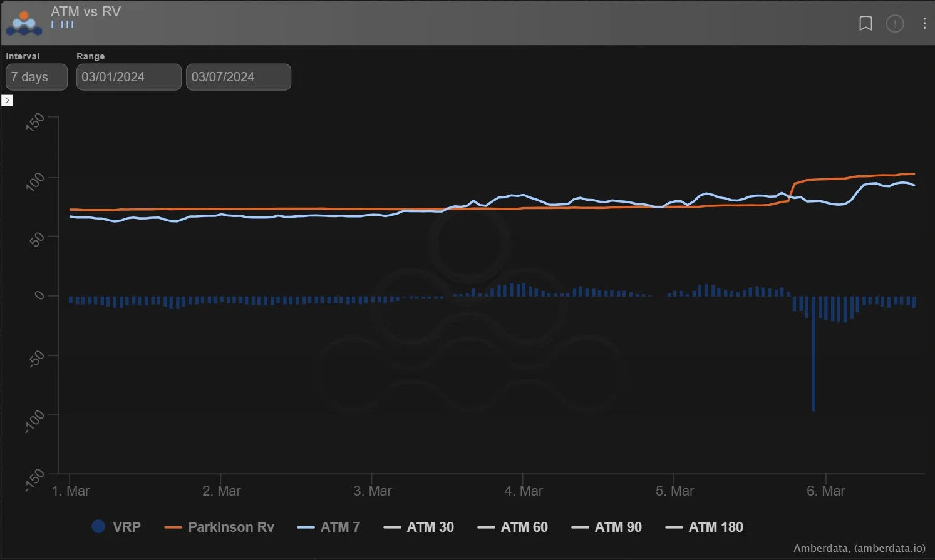This screenshot has height=560, width=935.
Task: Toggle the VRP series in legend
Action: click(x=116, y=527)
